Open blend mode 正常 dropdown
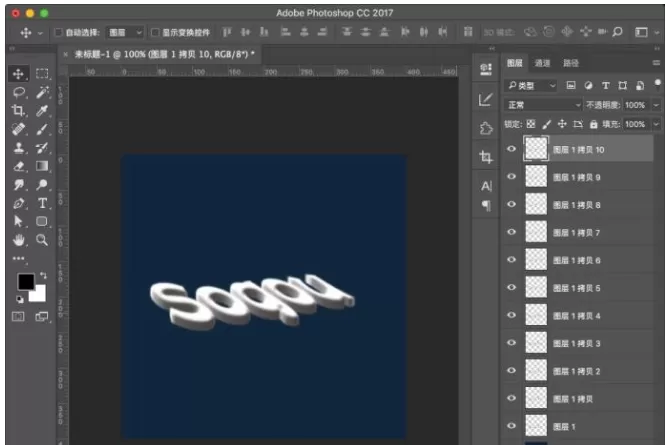 [543, 105]
